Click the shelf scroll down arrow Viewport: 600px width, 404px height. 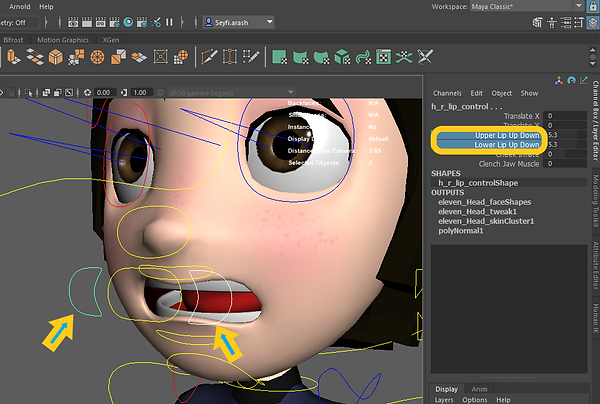[x=593, y=63]
